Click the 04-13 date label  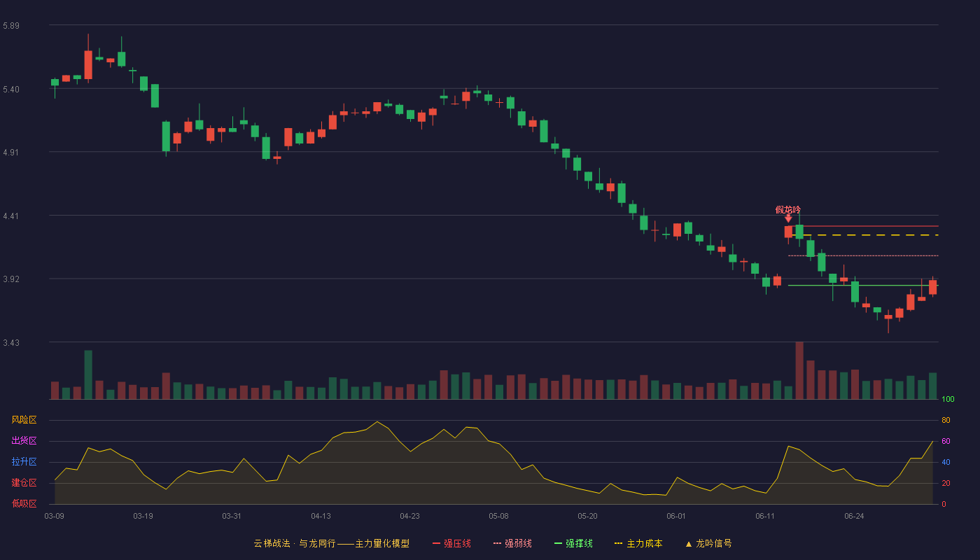tap(321, 516)
